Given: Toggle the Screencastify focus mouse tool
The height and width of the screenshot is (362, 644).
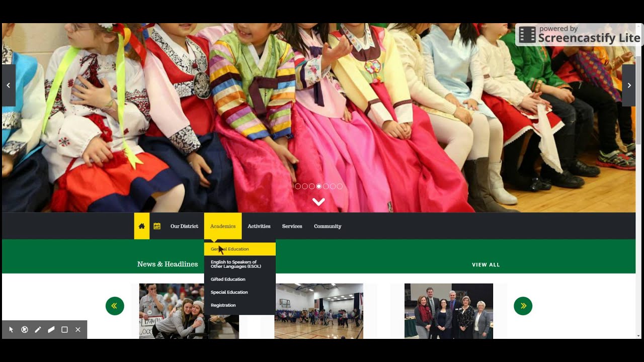Looking at the screenshot, I should coord(24,330).
